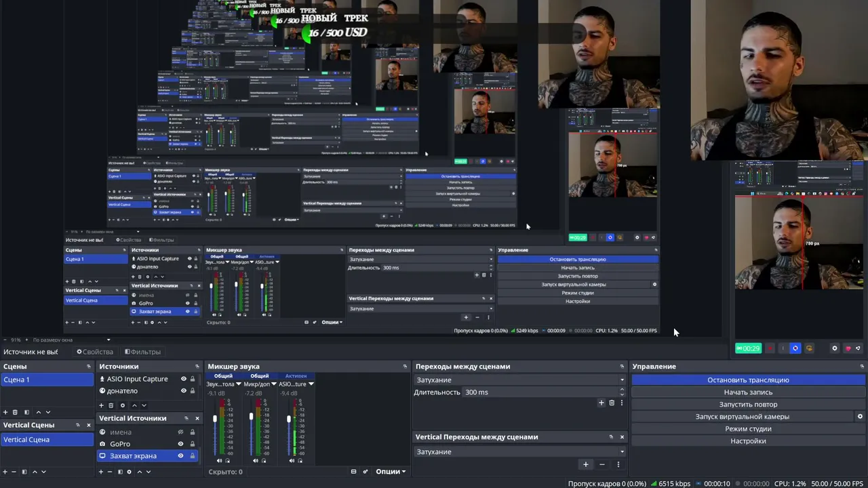
Task: Add a transition in Vertical Переходы dock
Action: (586, 464)
